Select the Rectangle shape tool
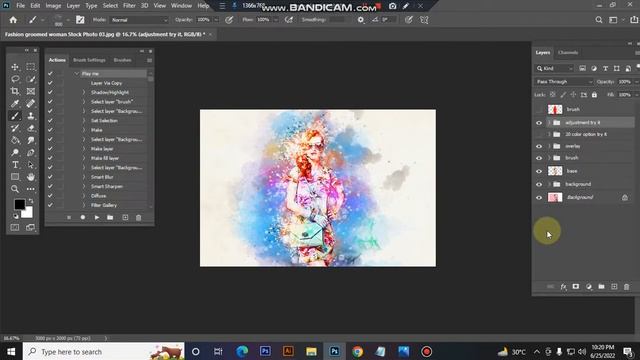Image resolution: width=640 pixels, height=360 pixels. [15, 177]
